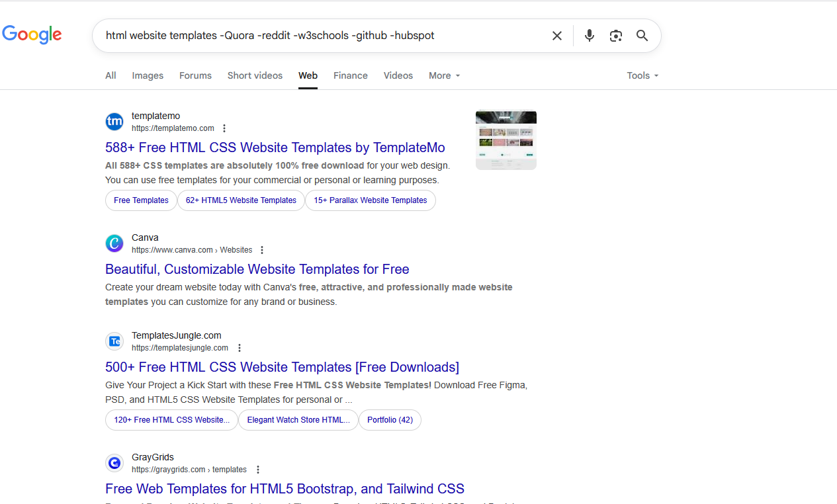This screenshot has height=504, width=837.
Task: Click the GrayGrids site name text
Action: [x=152, y=457]
